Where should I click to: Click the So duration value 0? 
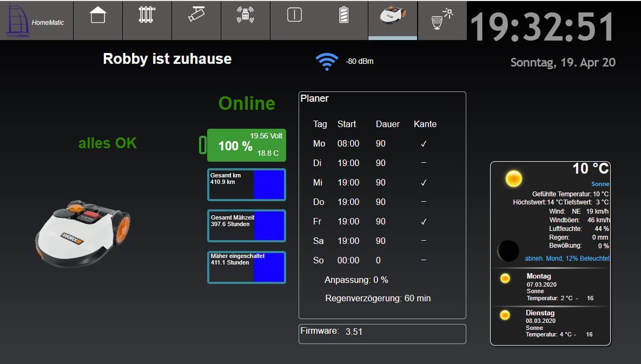point(378,260)
